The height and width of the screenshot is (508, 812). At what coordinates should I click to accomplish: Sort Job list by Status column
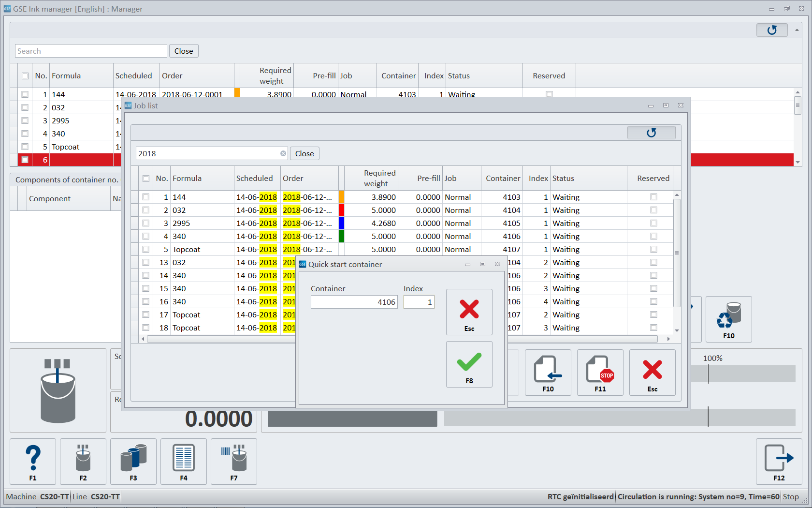(x=589, y=178)
